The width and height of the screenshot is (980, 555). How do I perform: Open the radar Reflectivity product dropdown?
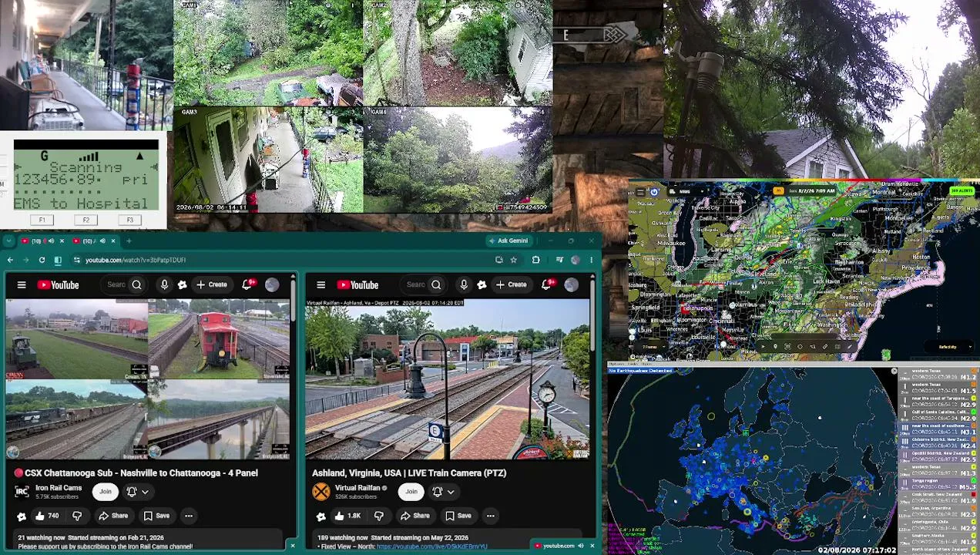click(950, 346)
